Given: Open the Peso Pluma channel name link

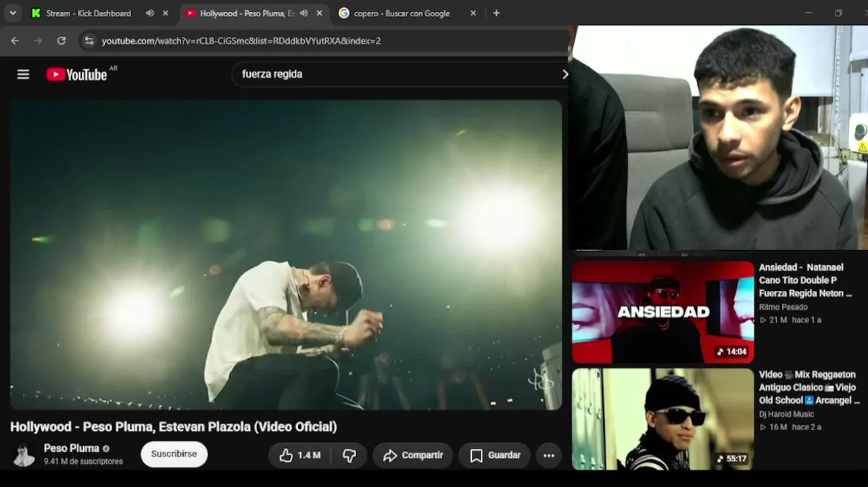Looking at the screenshot, I should 72,448.
